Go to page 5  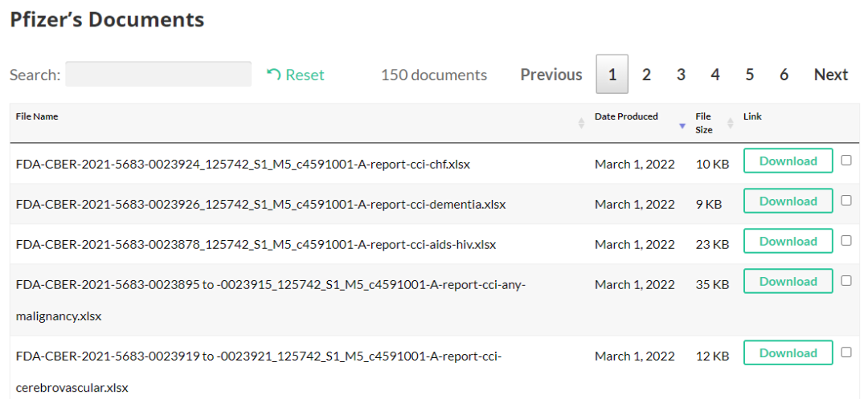750,75
